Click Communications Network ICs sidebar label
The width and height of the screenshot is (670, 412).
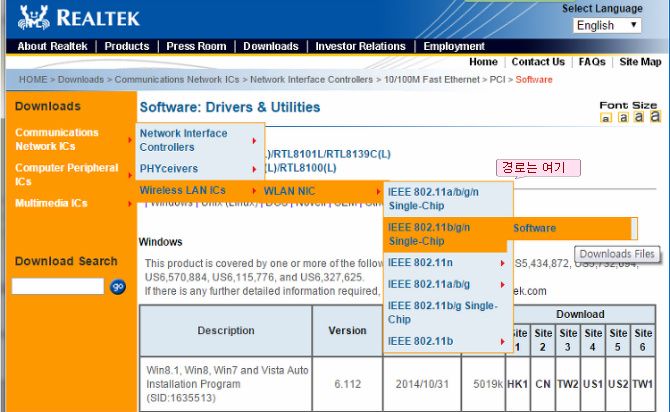click(57, 139)
